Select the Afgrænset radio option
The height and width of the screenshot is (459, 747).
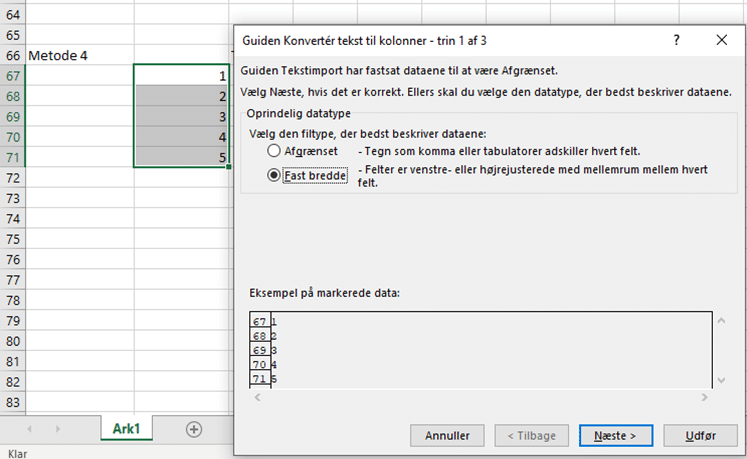[x=274, y=151]
